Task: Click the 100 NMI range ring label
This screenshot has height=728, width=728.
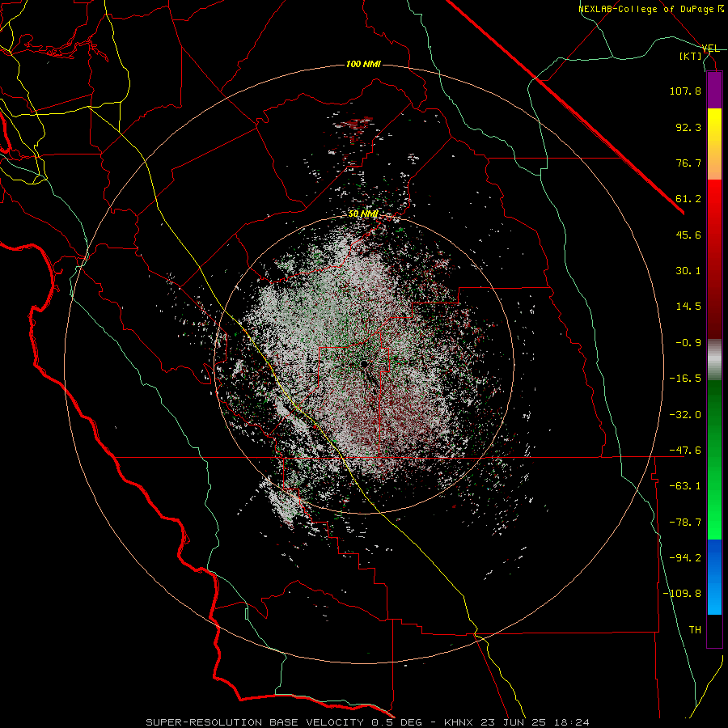Action: tap(363, 64)
